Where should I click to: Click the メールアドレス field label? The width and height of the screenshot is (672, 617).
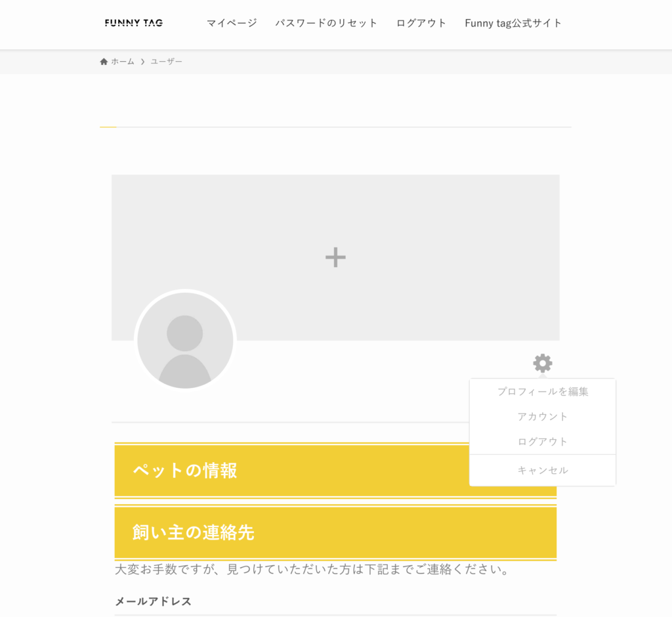pos(154,601)
